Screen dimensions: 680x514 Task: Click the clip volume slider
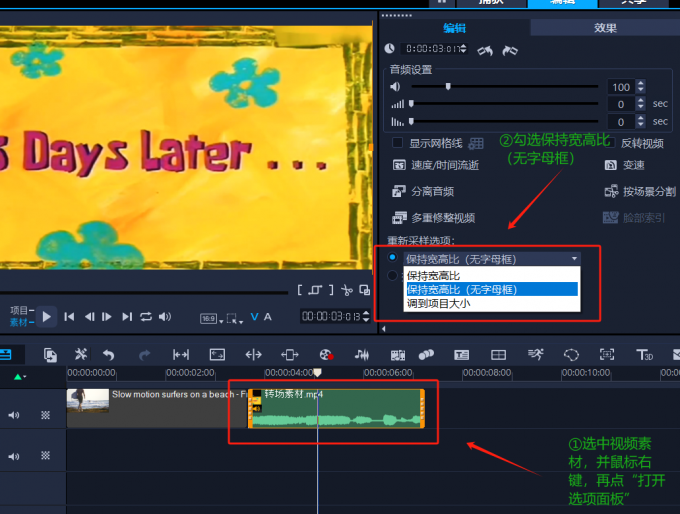pyautogui.click(x=448, y=87)
